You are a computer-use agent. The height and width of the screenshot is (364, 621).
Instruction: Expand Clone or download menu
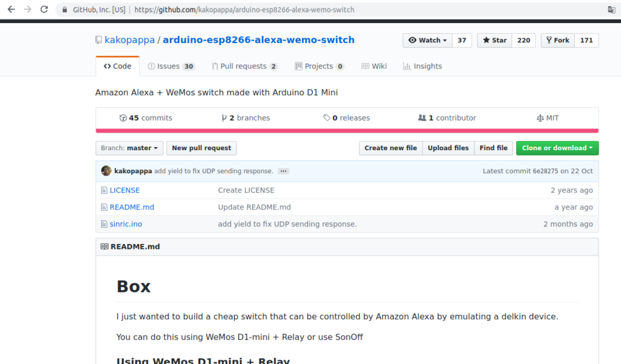pyautogui.click(x=557, y=148)
